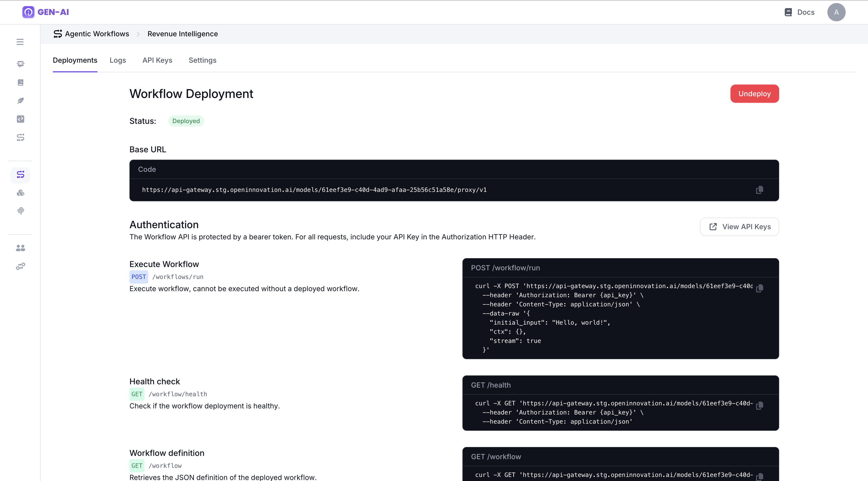Open the feather prompt tool in sidebar

[20, 101]
